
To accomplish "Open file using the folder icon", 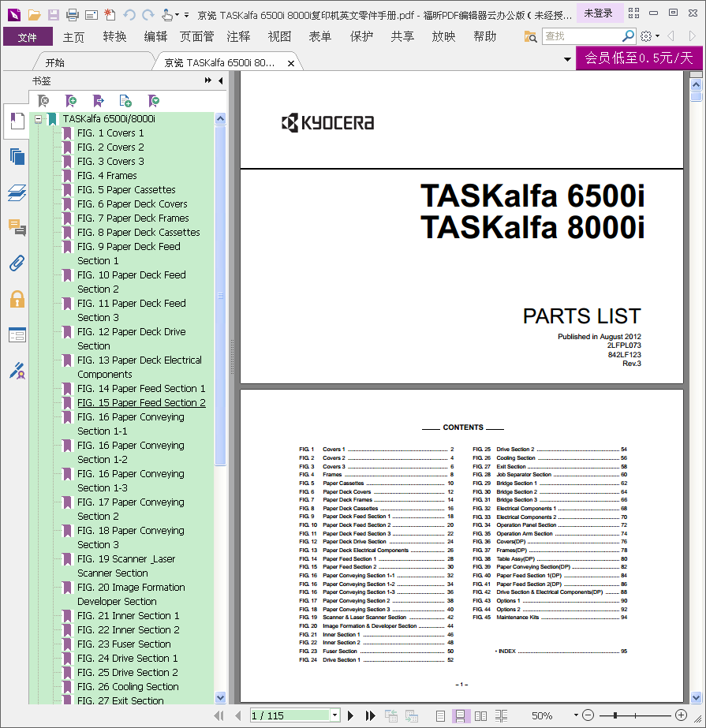I will click(x=34, y=15).
